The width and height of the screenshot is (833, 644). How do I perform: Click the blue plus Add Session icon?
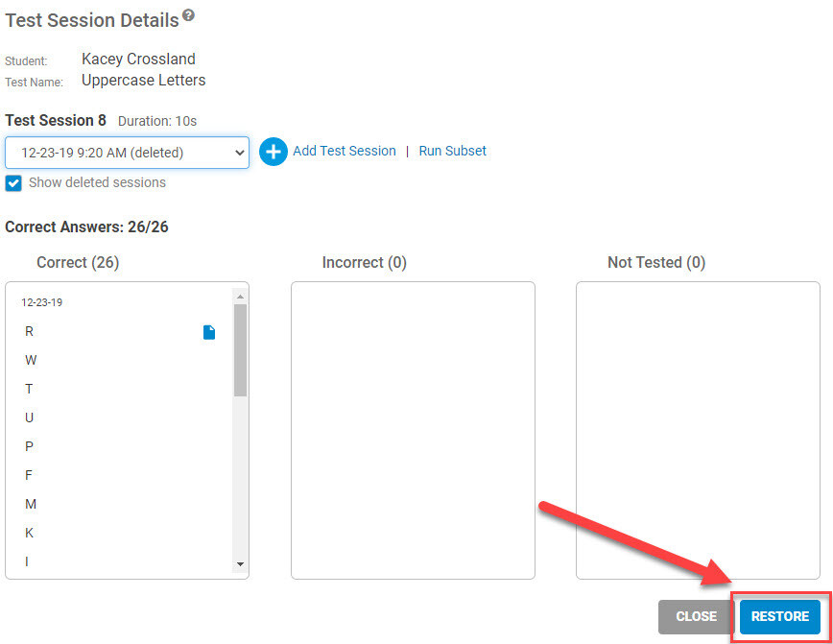[273, 152]
